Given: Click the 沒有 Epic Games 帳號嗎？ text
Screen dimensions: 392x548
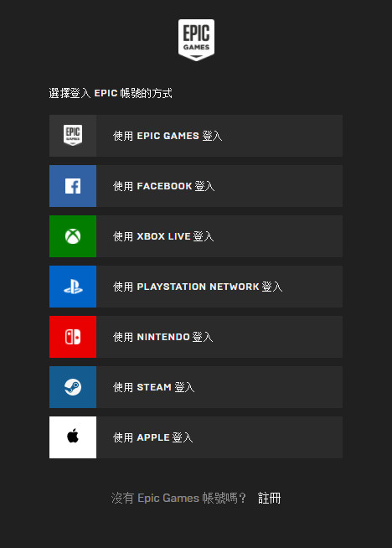Looking at the screenshot, I should pyautogui.click(x=178, y=498).
